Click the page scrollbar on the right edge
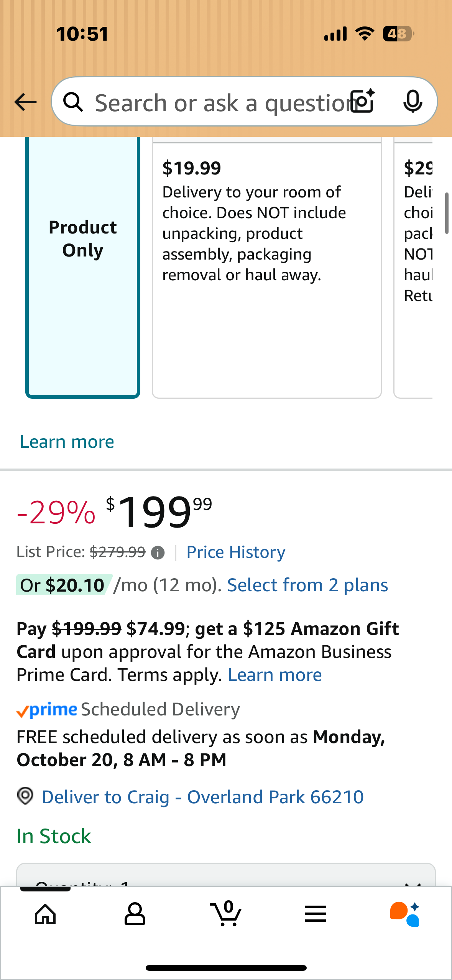The height and width of the screenshot is (980, 452). point(446,213)
